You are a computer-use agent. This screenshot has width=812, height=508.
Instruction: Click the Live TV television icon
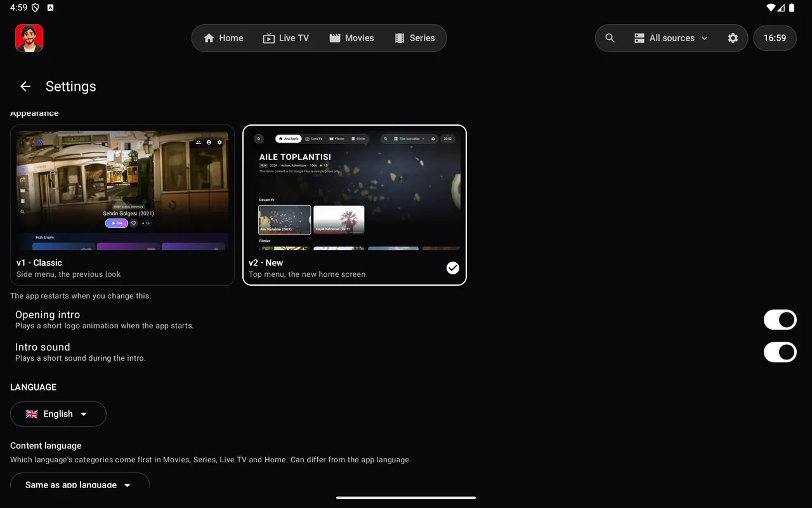coord(269,38)
